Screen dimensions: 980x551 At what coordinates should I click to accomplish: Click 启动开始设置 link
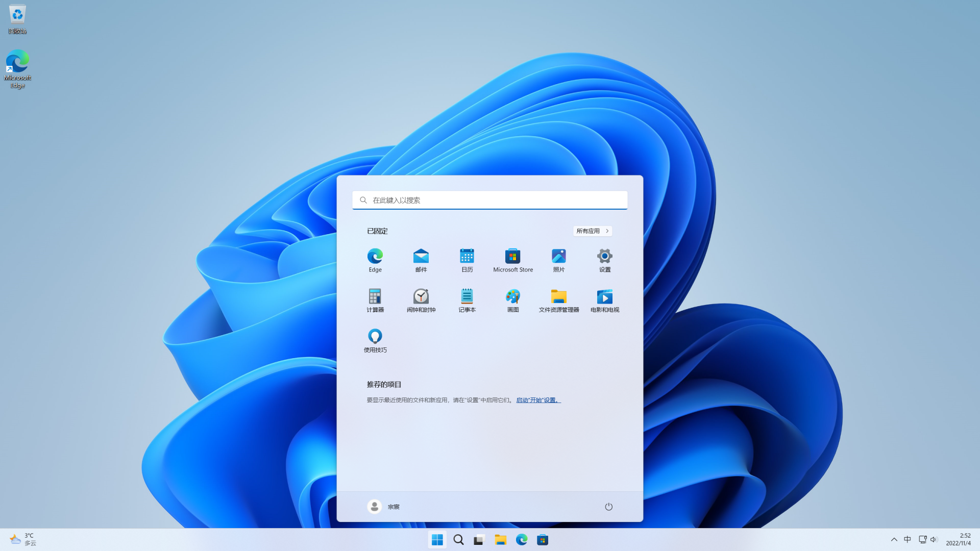coord(538,399)
